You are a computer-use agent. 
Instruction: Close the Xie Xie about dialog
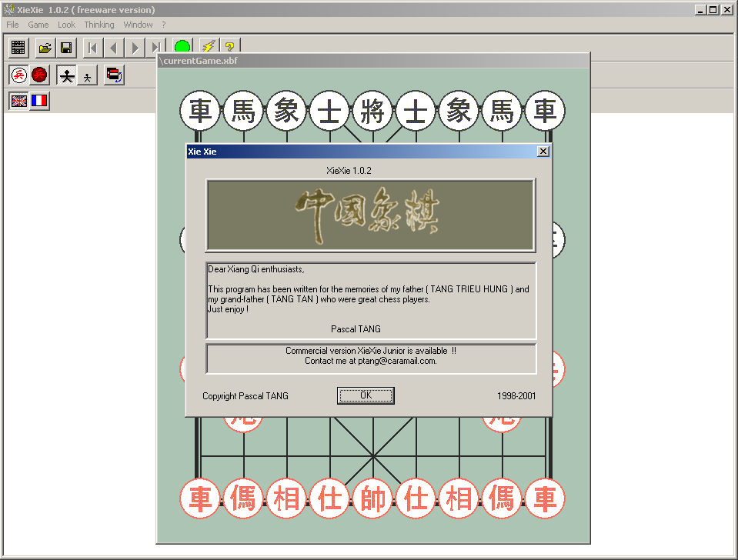click(543, 151)
